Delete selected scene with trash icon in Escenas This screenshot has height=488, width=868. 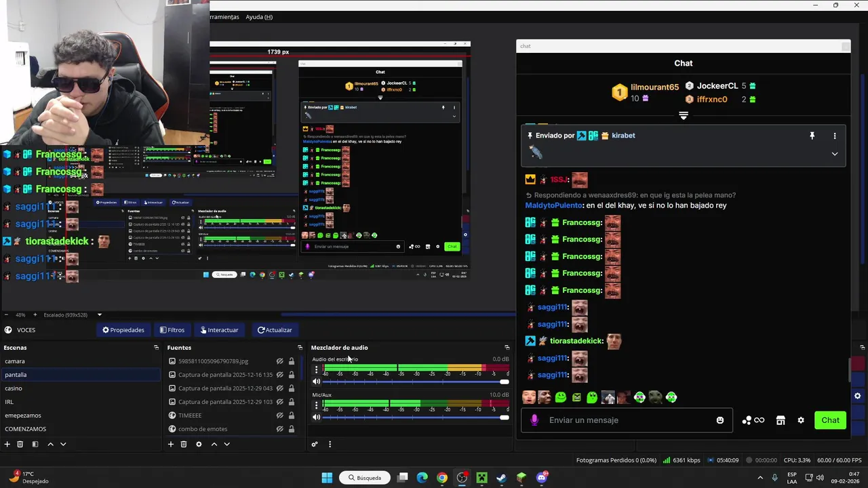pos(20,444)
